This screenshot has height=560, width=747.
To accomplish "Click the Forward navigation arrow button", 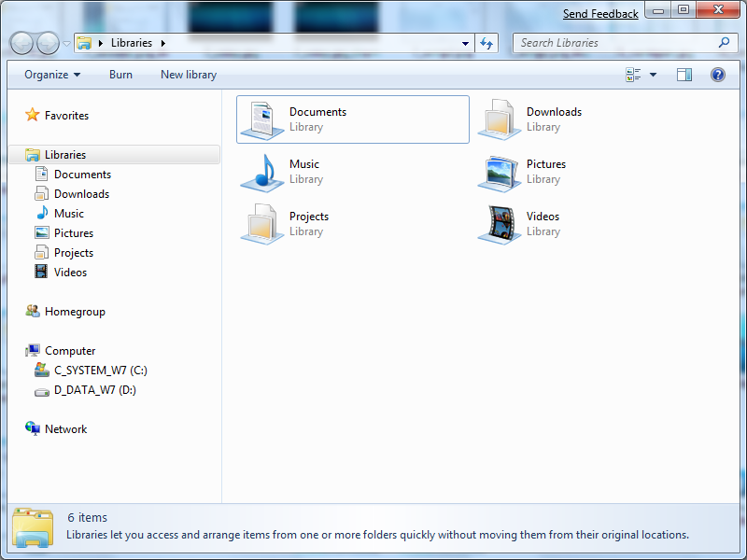I will (49, 43).
